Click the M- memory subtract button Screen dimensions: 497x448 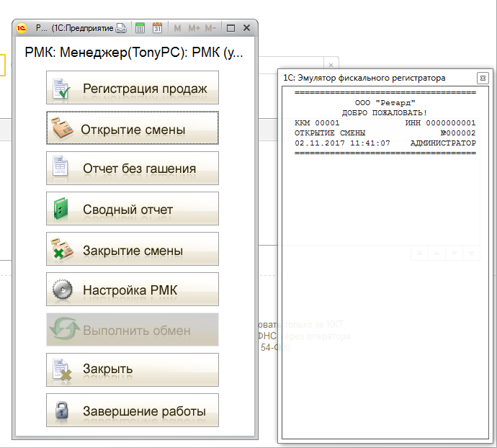click(210, 28)
